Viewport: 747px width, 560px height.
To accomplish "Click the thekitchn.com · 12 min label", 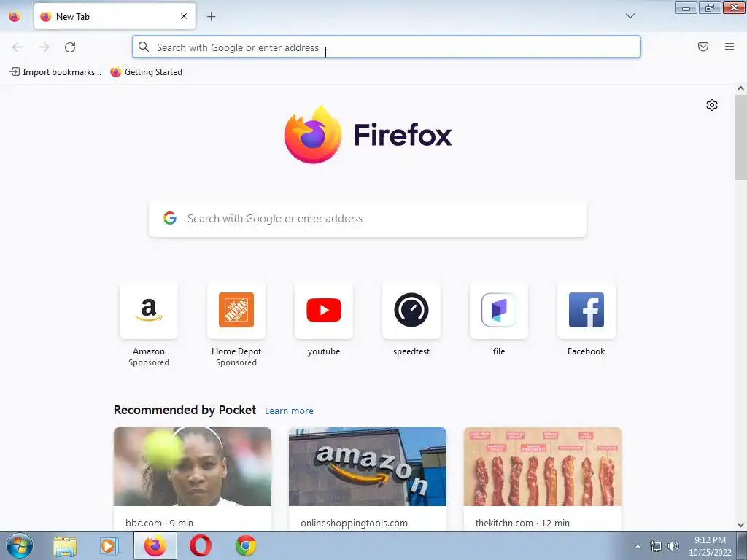I will pyautogui.click(x=522, y=523).
